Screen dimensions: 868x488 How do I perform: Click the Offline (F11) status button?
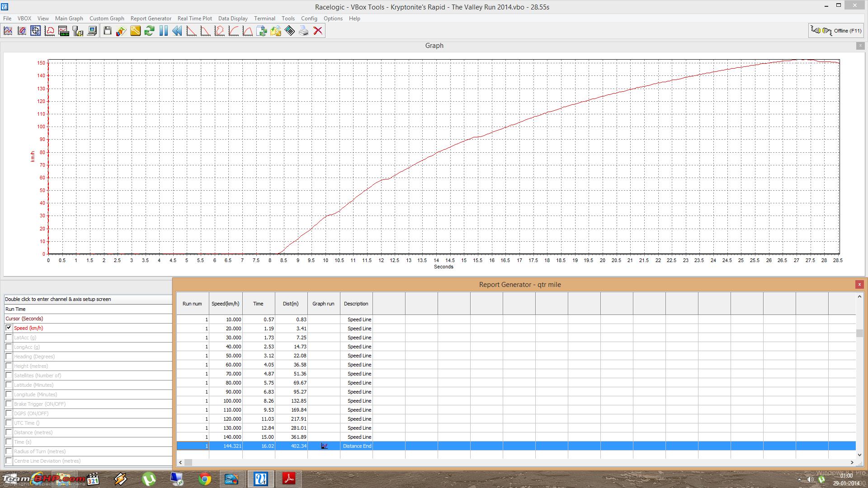(836, 31)
